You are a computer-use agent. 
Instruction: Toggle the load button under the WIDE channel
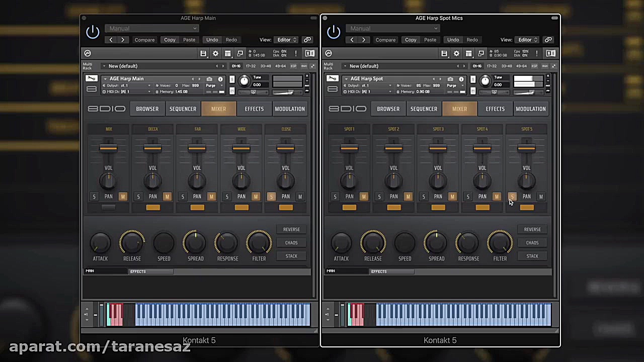[242, 207]
